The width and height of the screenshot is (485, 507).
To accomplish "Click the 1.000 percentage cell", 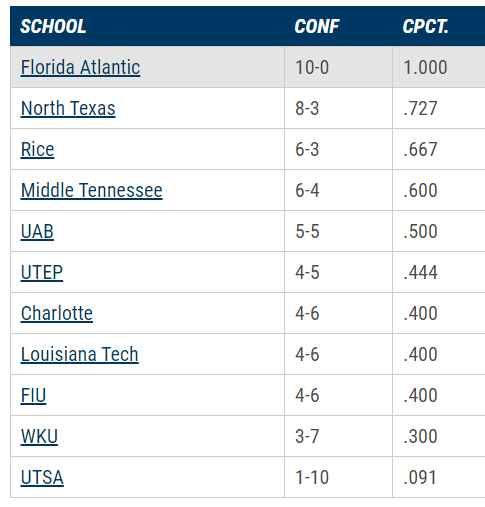I will click(x=439, y=67).
